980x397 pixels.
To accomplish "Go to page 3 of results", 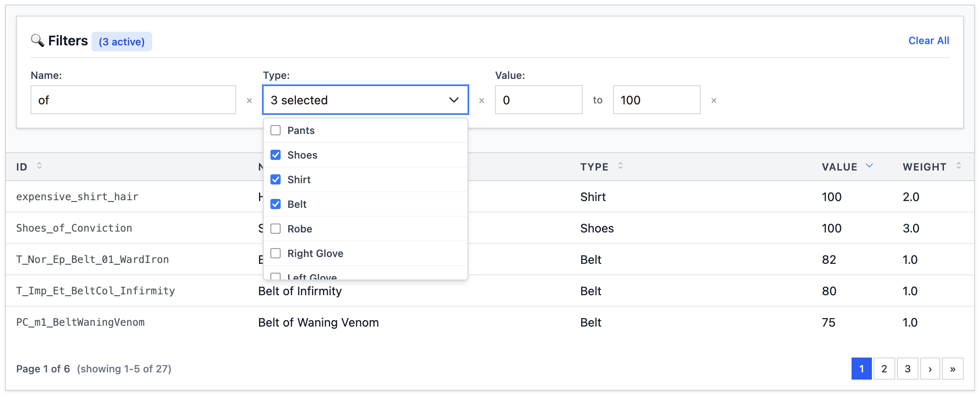I will click(907, 369).
